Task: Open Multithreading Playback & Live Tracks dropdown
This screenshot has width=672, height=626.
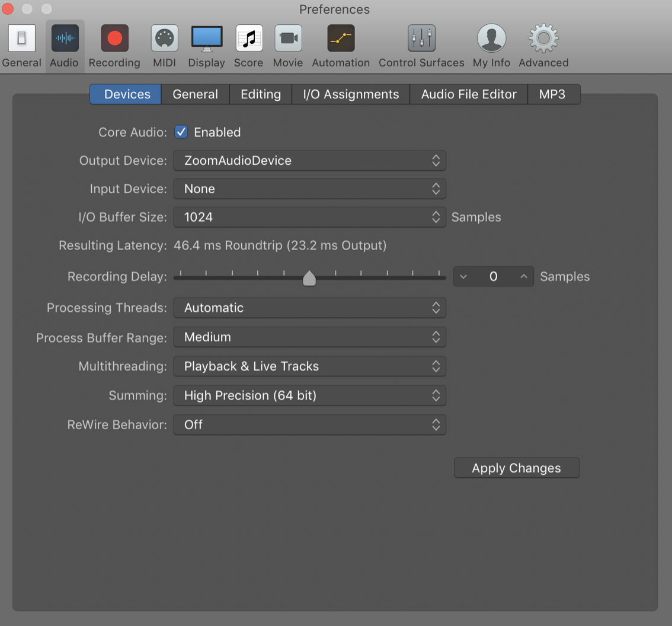Action: pyautogui.click(x=309, y=366)
